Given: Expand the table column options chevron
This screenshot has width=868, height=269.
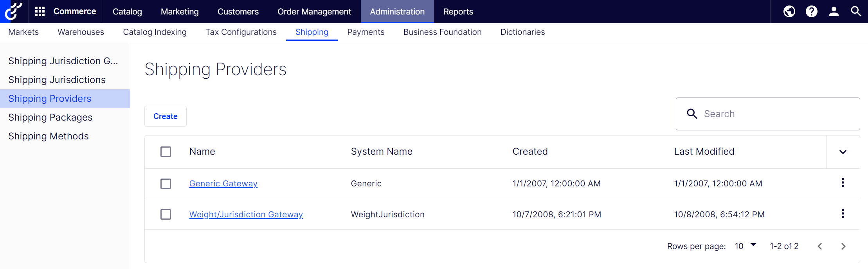Looking at the screenshot, I should coord(843,152).
